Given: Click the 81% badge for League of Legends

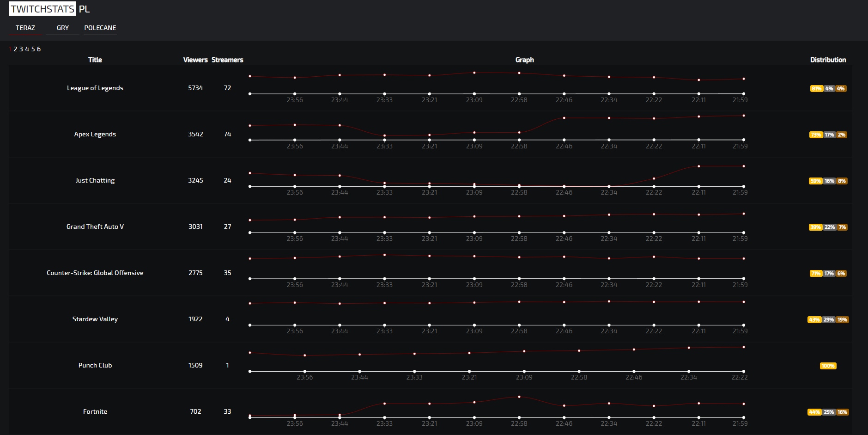Looking at the screenshot, I should click(817, 89).
